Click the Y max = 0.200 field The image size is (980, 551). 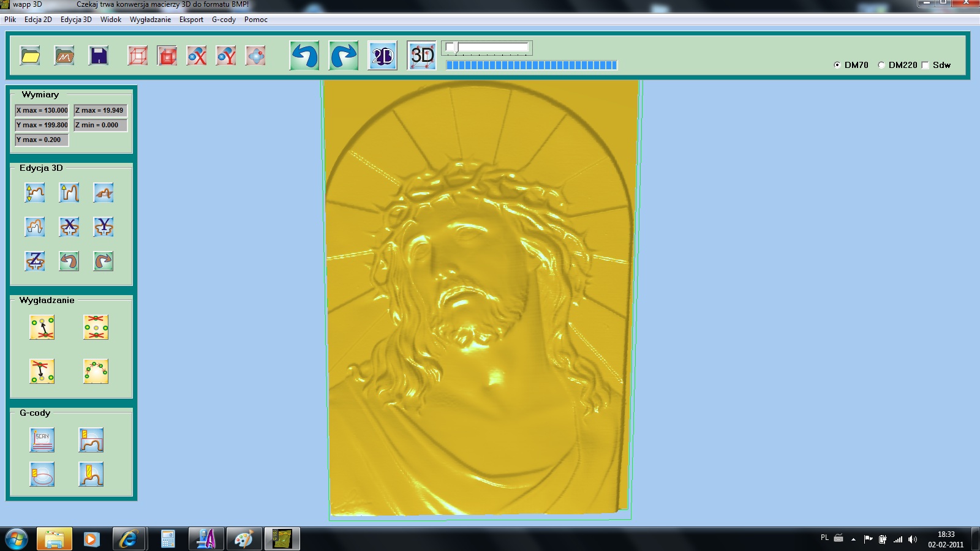pos(42,140)
